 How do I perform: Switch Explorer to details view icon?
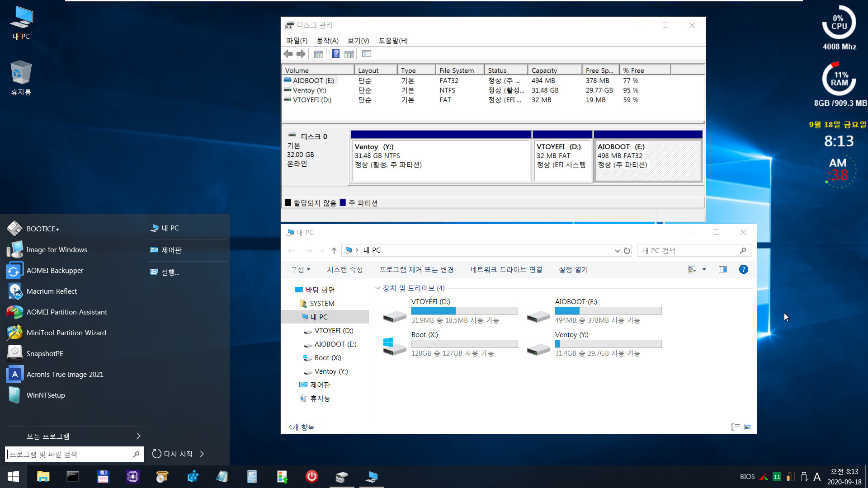point(736,427)
